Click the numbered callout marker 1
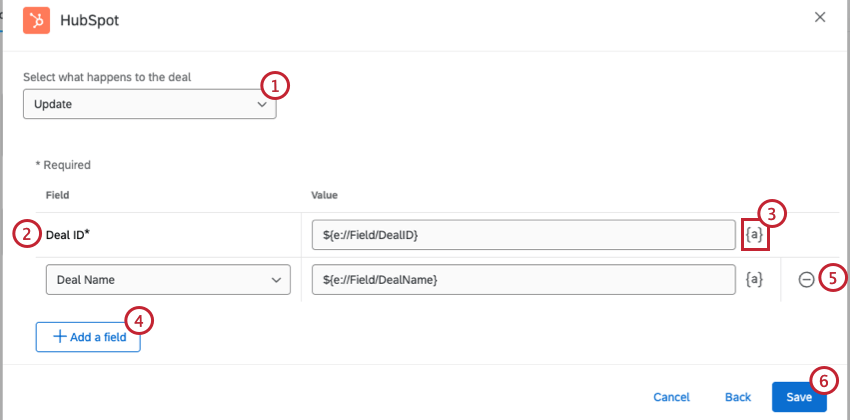Screen dimensions: 850x420 coord(275,86)
